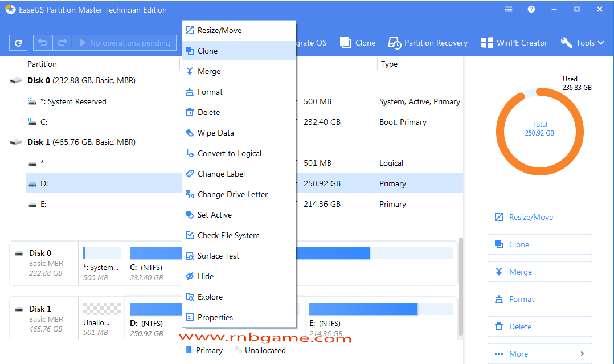Screen dimensions: 614x364
Task: Click the Clone disk toolbar icon
Action: click(x=358, y=43)
